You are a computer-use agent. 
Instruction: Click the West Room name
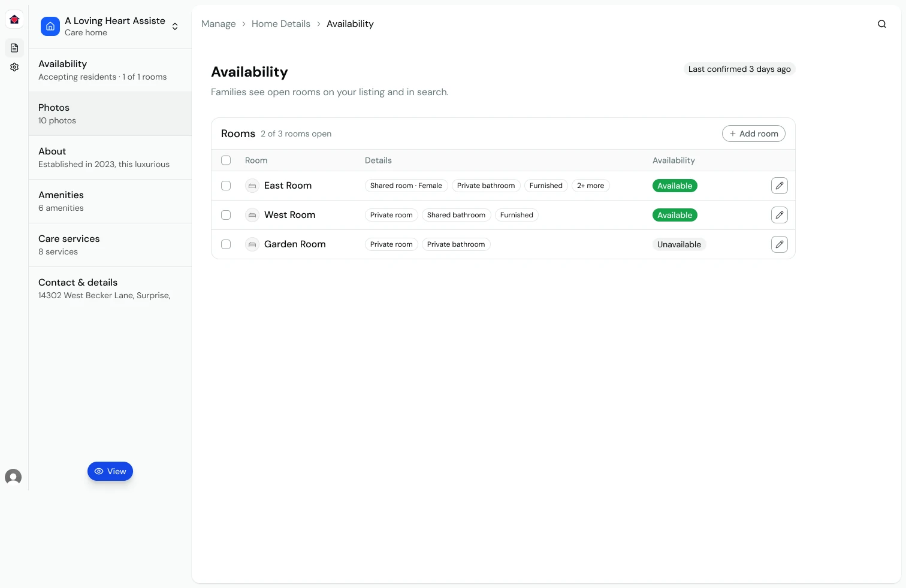click(289, 215)
